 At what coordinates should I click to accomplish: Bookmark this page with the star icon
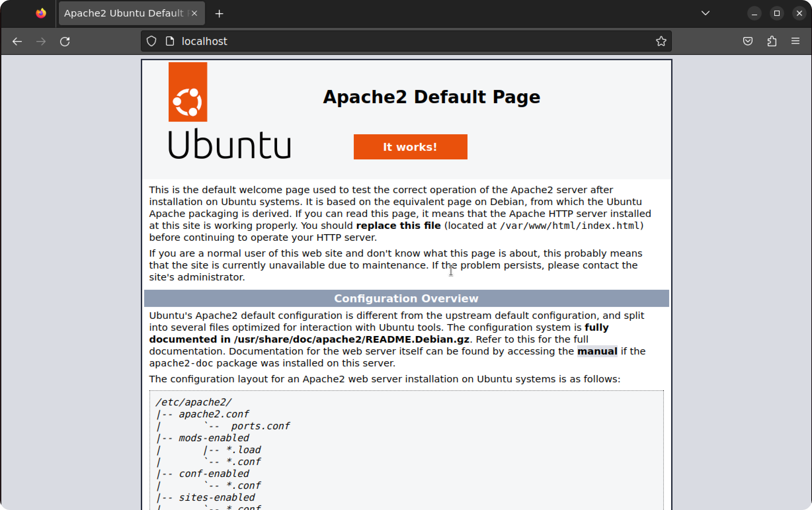(661, 41)
